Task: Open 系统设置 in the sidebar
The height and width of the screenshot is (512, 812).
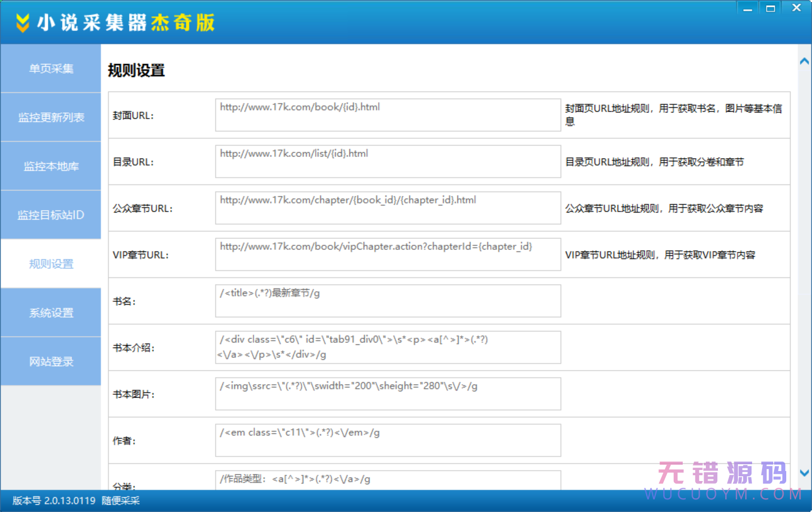Action: [51, 313]
